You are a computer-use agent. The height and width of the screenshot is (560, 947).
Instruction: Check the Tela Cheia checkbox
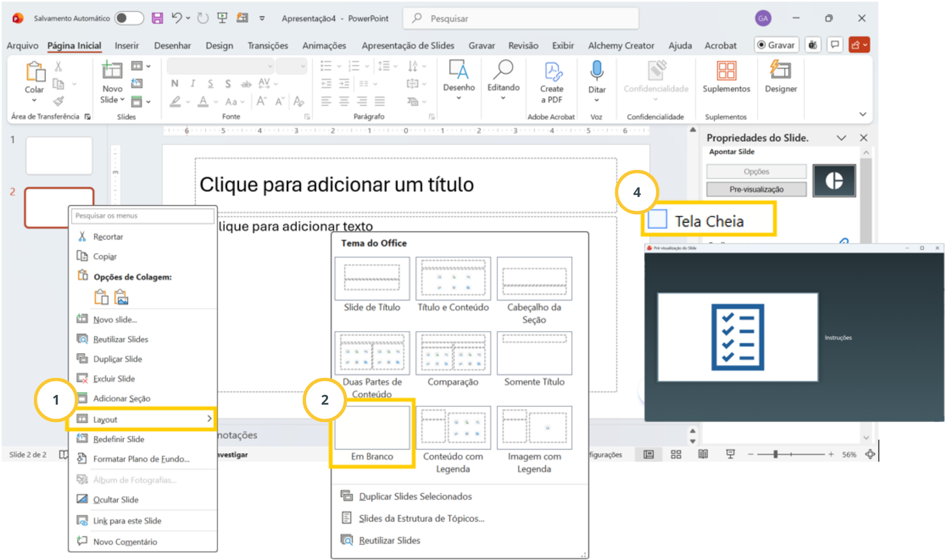657,219
